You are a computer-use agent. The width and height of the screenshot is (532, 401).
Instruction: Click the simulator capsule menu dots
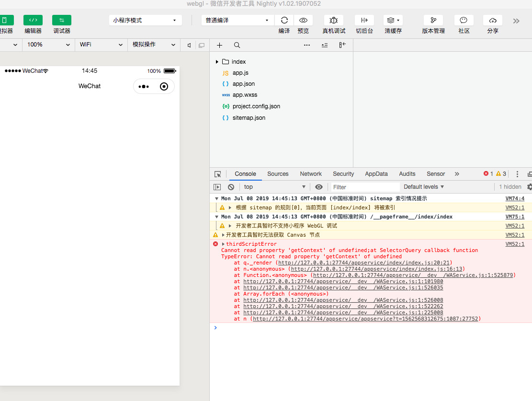(x=144, y=87)
